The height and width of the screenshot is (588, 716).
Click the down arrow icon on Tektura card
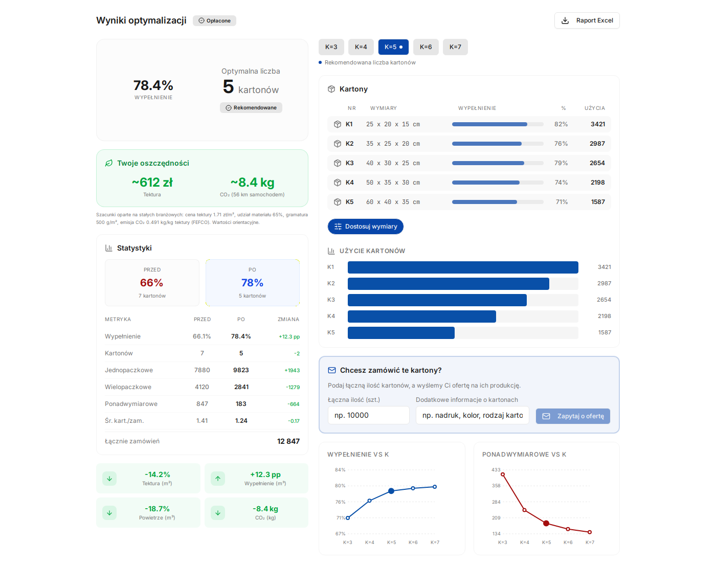point(109,479)
